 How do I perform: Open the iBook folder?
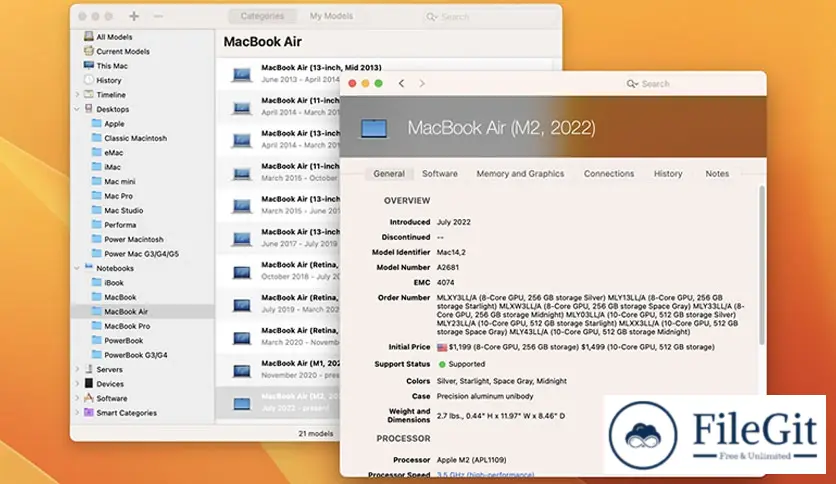click(x=107, y=282)
